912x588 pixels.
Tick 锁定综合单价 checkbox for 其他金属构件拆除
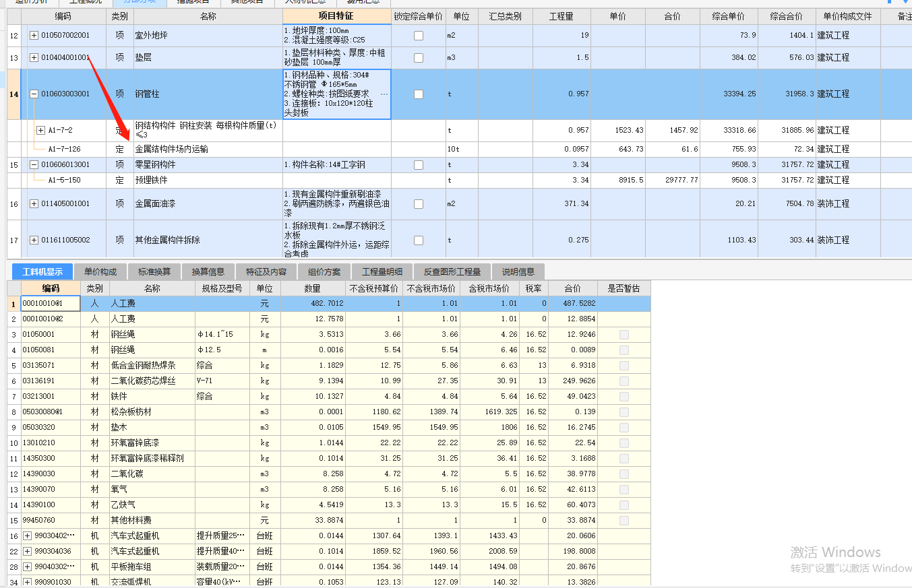tap(419, 240)
